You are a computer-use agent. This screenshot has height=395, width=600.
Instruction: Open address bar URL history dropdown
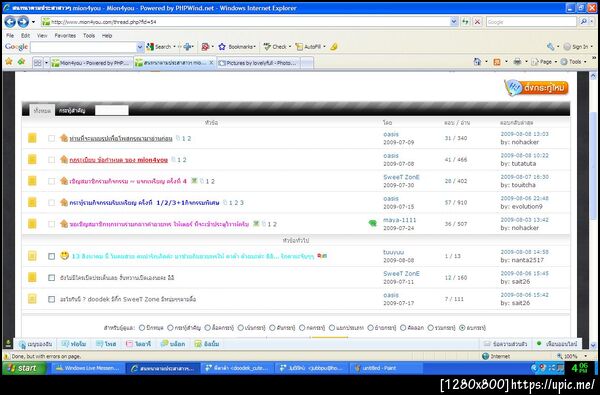[x=454, y=22]
